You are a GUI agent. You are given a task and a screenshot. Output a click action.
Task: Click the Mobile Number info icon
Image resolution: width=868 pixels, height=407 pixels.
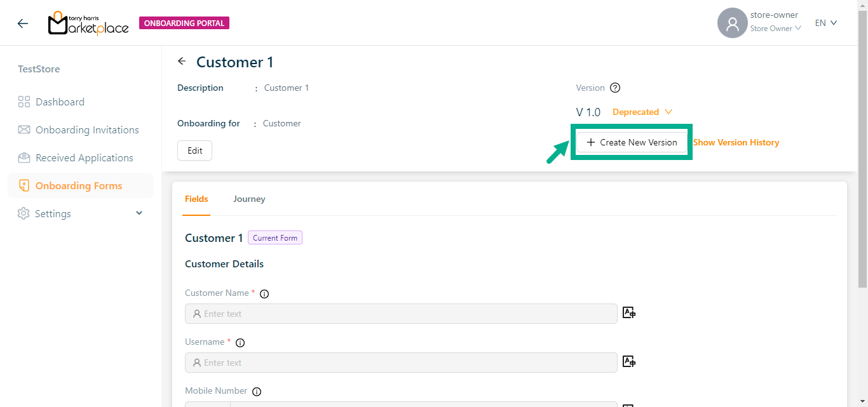tap(257, 392)
